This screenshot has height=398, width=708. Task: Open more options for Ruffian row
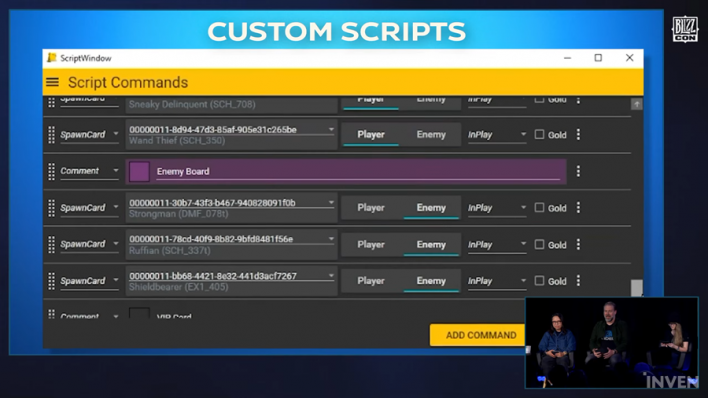tap(578, 244)
